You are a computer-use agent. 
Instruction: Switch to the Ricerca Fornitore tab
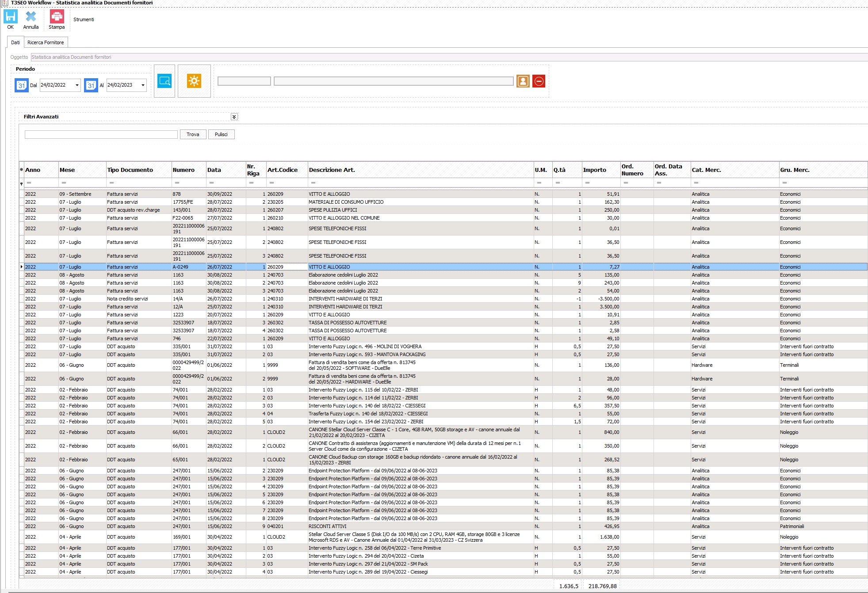point(46,42)
